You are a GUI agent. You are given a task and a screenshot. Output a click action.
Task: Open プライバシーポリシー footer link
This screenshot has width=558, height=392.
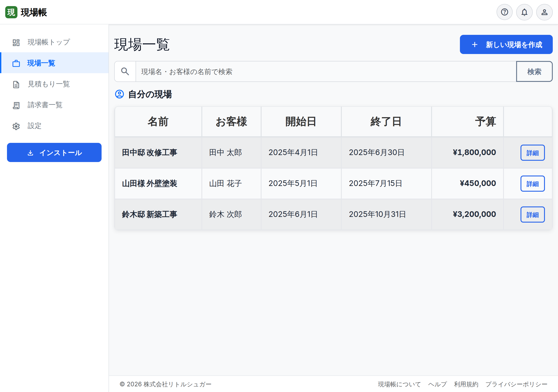pos(516,384)
